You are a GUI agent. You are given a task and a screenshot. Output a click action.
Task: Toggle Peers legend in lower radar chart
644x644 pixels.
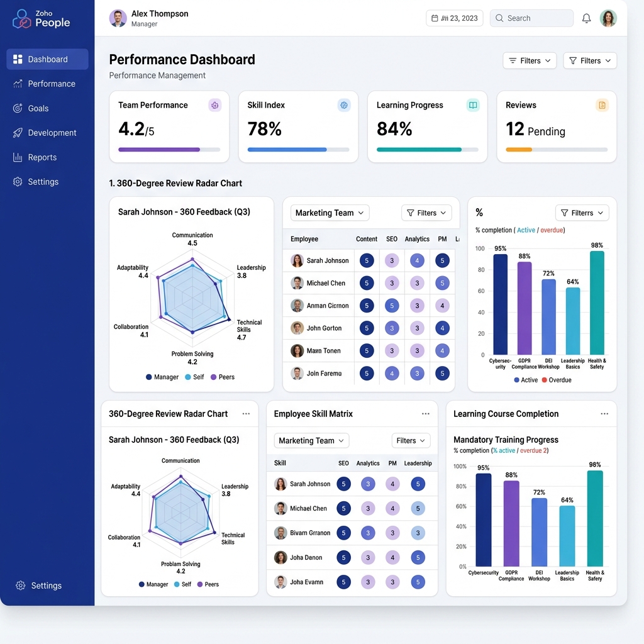[x=208, y=584]
